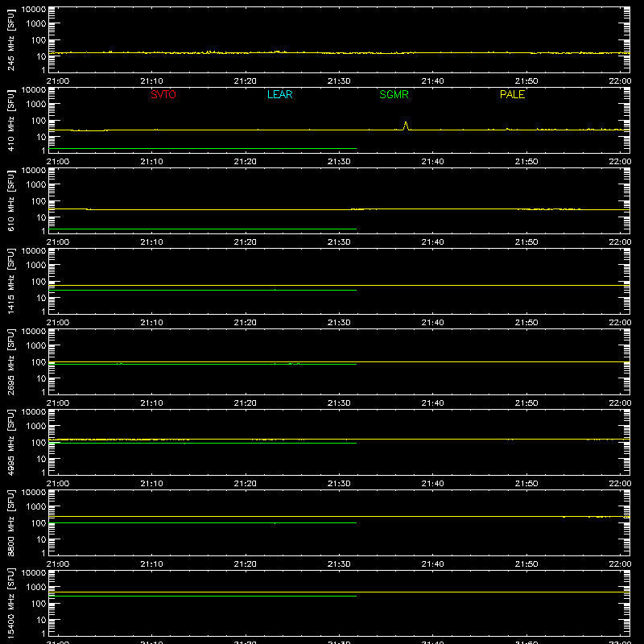Click the '15400 MHz [SFU]' y-axis label
The width and height of the screenshot is (644, 644).
pyautogui.click(x=10, y=604)
